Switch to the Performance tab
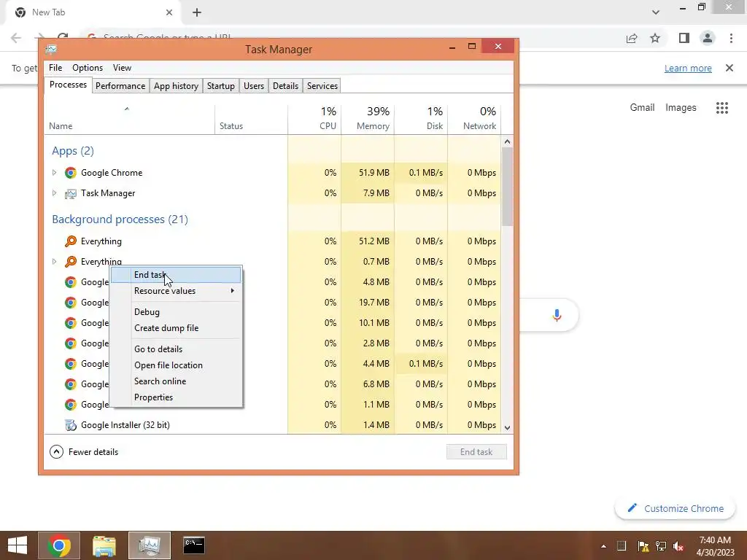 (120, 86)
